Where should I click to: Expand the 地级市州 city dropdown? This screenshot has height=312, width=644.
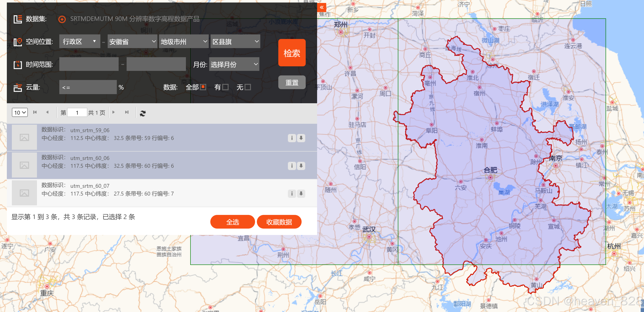tap(184, 41)
